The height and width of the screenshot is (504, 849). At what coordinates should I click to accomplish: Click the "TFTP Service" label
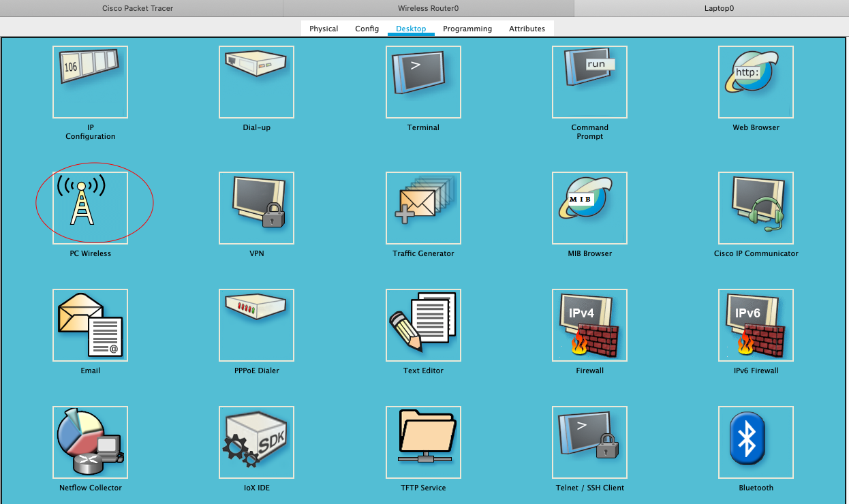point(423,488)
